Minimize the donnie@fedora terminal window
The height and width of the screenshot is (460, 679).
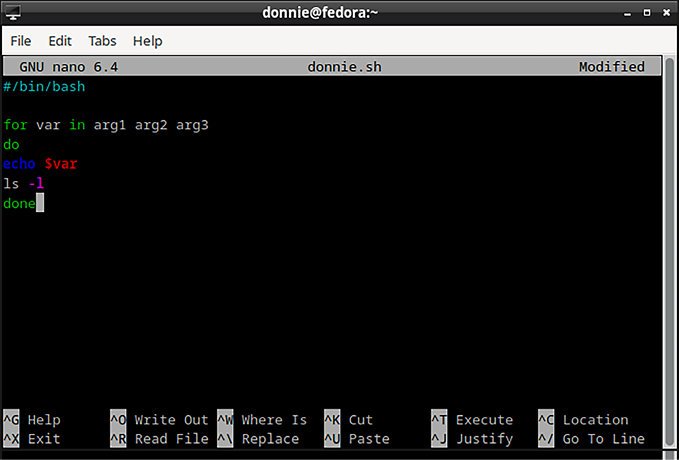(x=627, y=13)
